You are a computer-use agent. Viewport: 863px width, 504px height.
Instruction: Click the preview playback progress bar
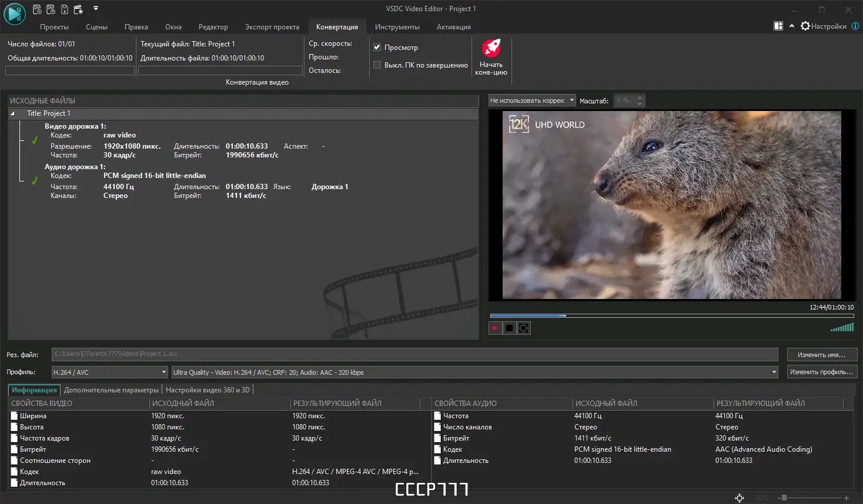[x=671, y=316]
